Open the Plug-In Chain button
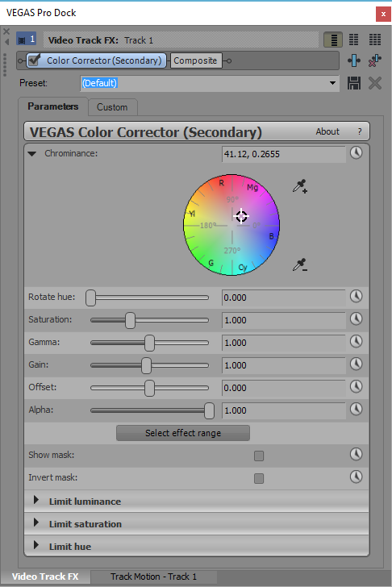Screen dimensions: 392x587 coord(354,60)
